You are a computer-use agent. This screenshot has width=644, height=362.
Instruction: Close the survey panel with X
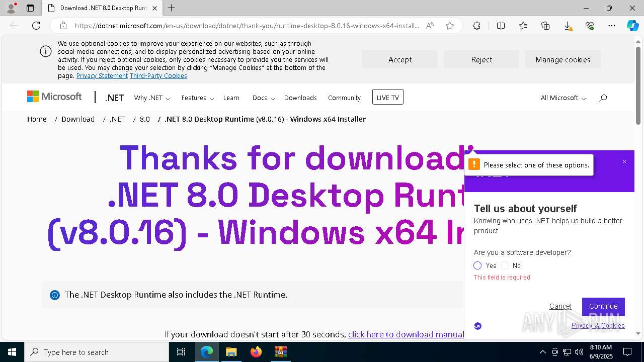coord(624,162)
